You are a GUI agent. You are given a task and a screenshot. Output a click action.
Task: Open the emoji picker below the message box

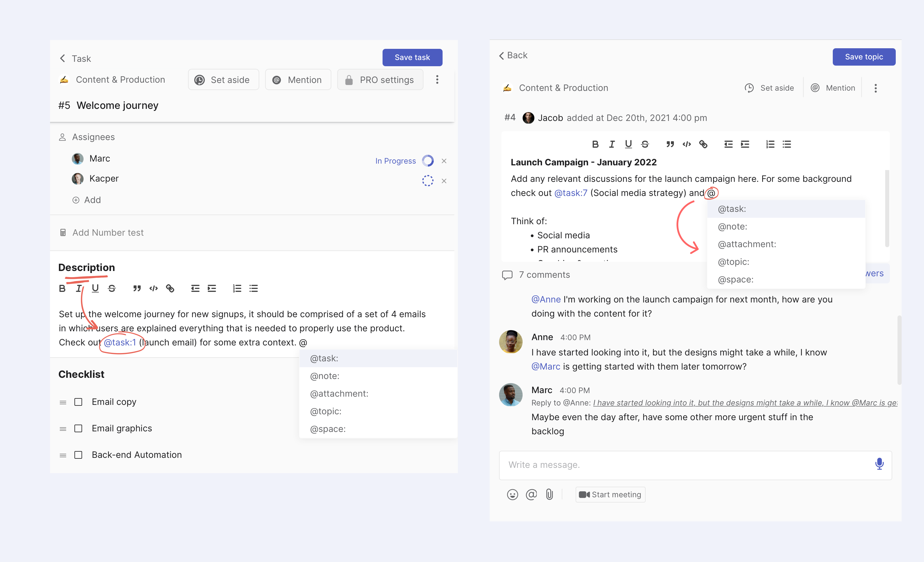click(512, 495)
